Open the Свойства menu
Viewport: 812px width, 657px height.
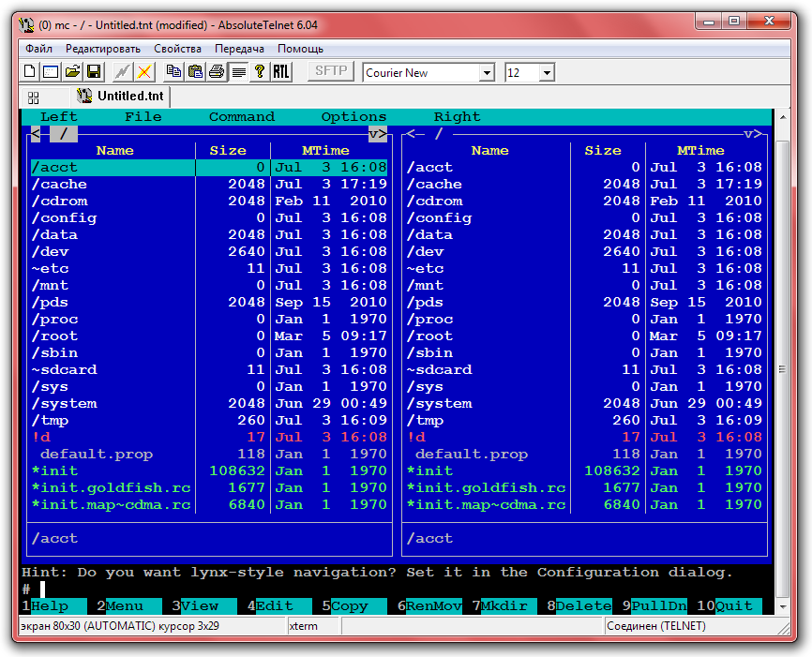pos(177,49)
